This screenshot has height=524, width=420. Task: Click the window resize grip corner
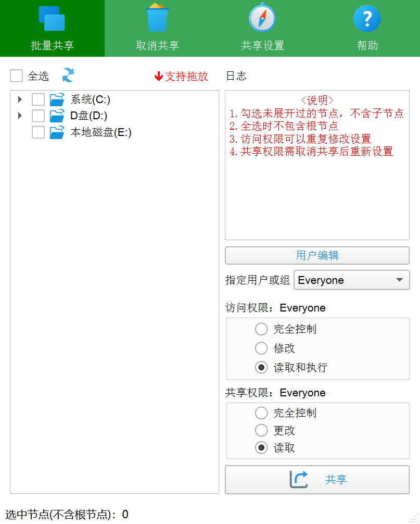click(x=414, y=518)
